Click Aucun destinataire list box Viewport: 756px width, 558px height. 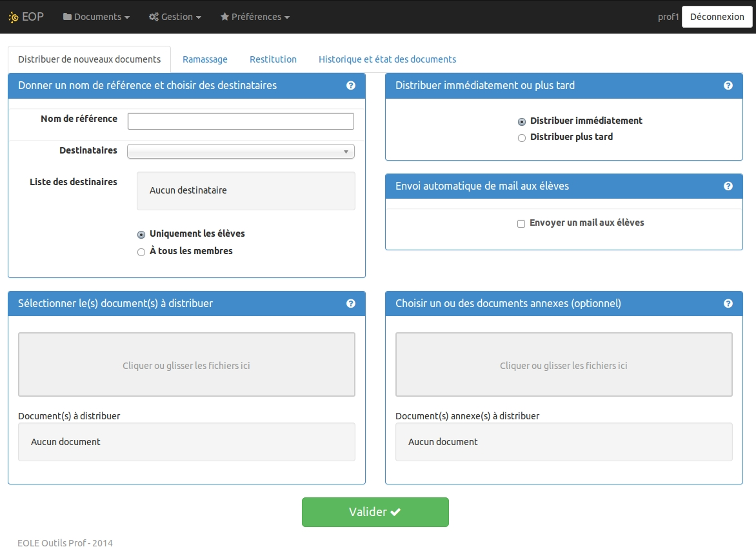click(x=246, y=191)
